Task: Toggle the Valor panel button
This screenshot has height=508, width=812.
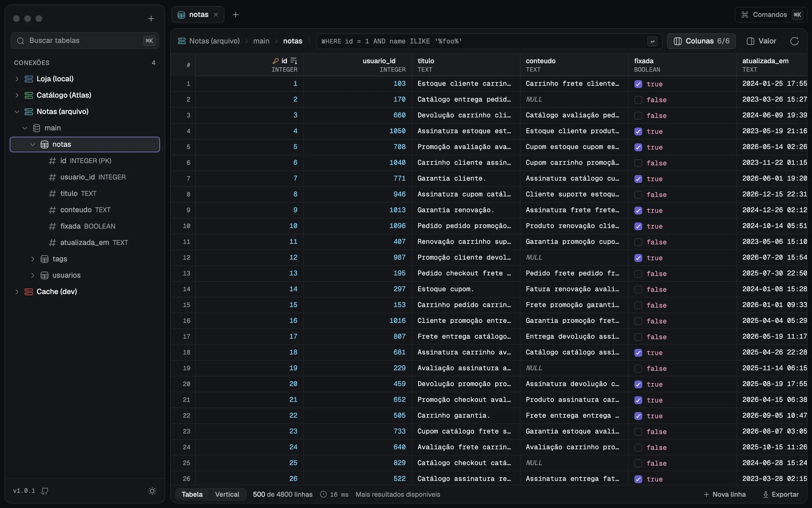Action: tap(761, 41)
